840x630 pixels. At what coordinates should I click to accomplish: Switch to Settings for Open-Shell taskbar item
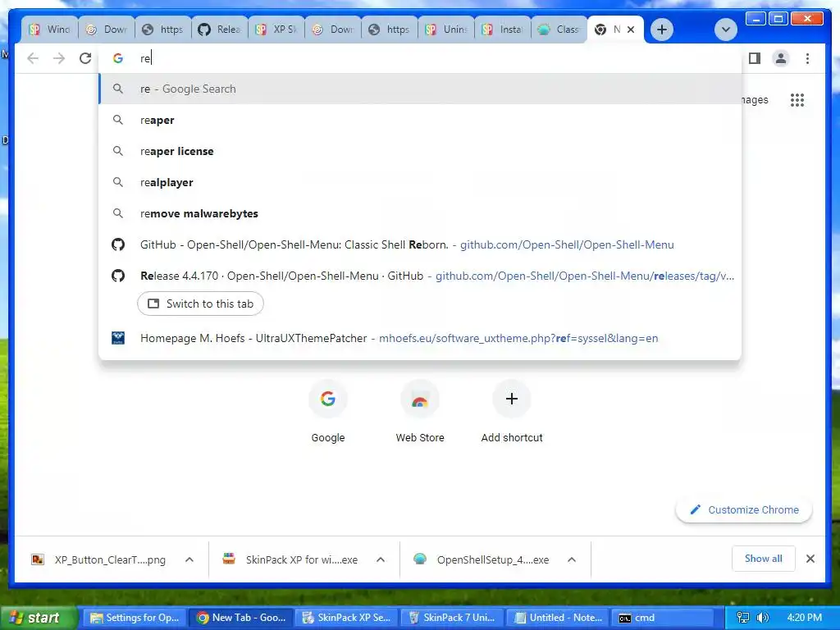point(135,618)
